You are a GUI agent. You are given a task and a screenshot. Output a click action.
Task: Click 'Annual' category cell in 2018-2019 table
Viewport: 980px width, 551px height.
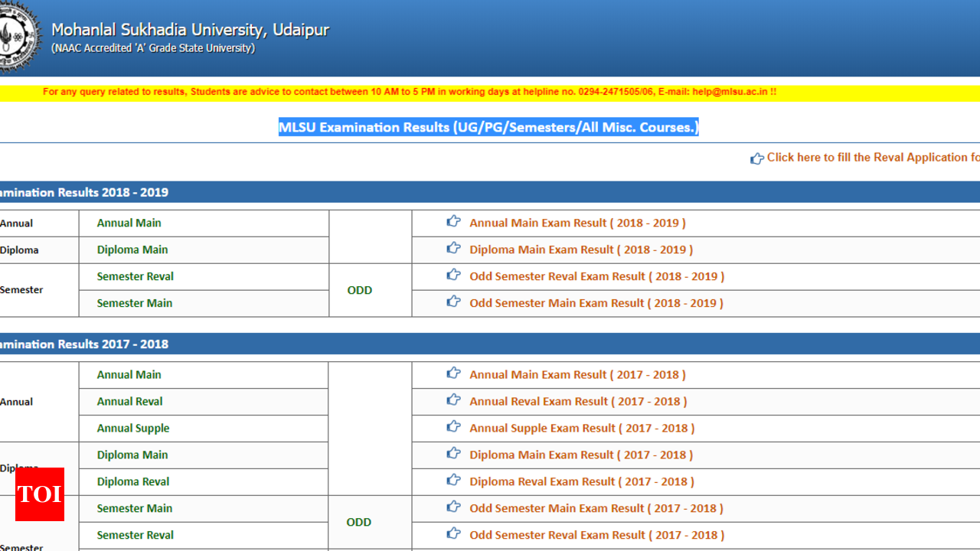(x=39, y=223)
